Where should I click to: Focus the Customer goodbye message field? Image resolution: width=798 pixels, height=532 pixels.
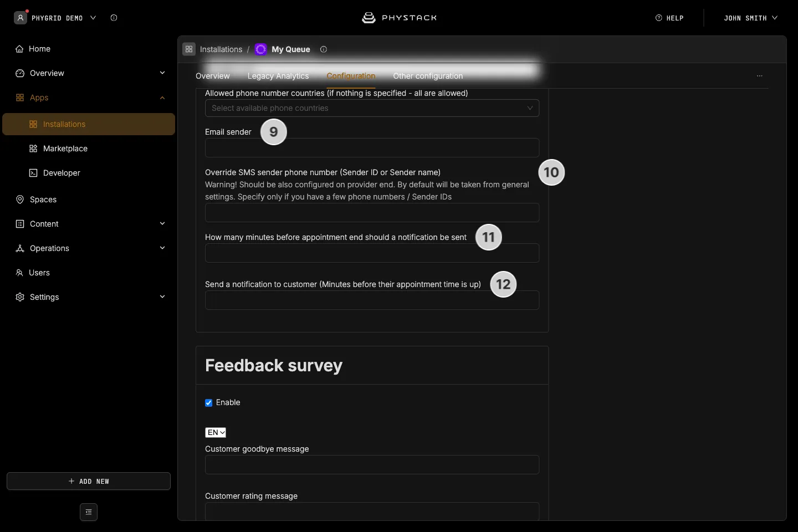[372, 464]
